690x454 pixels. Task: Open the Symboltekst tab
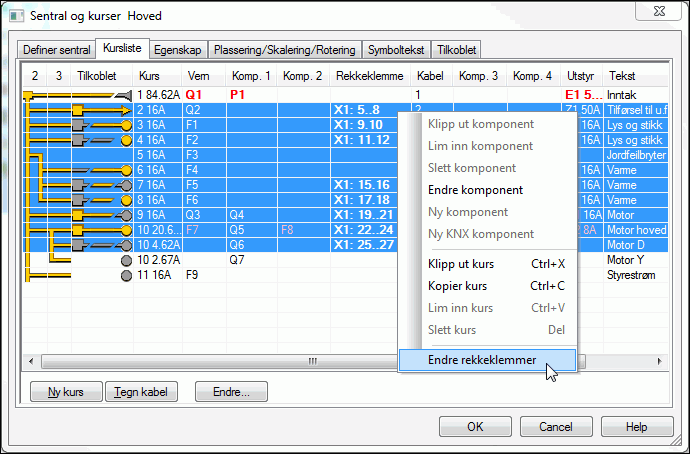395,48
